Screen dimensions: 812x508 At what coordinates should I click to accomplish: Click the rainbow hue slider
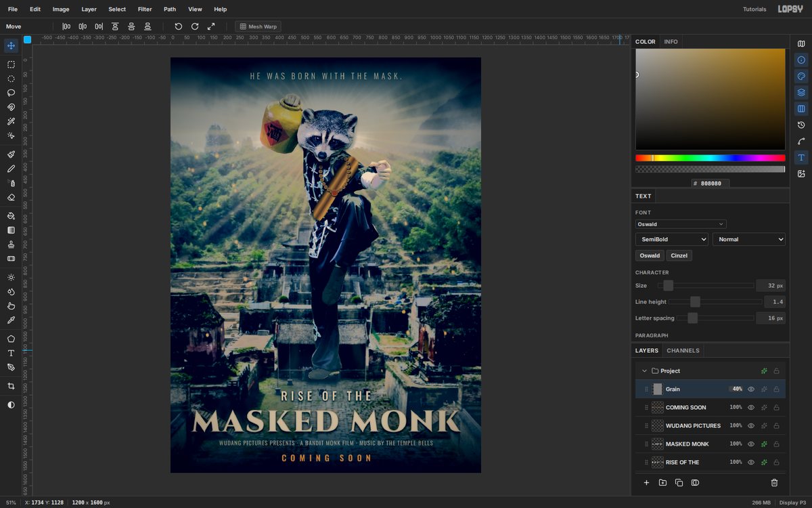tap(710, 158)
